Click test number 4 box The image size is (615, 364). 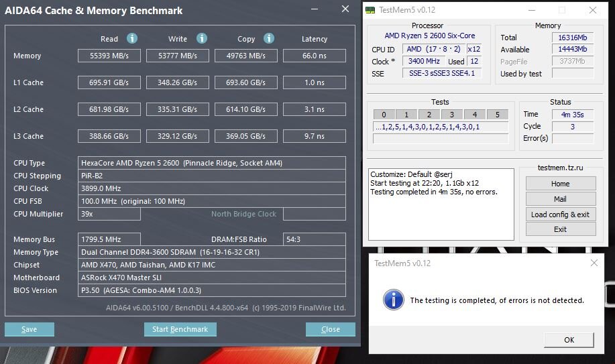click(475, 115)
